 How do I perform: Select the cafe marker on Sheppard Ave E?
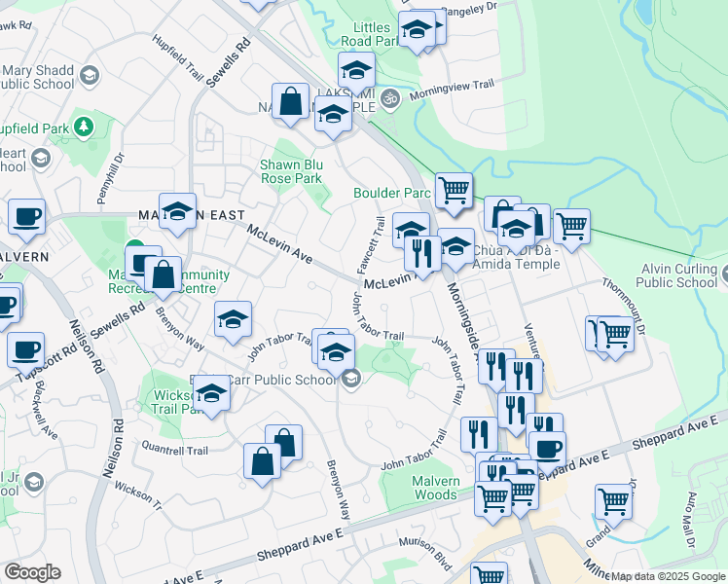click(547, 451)
